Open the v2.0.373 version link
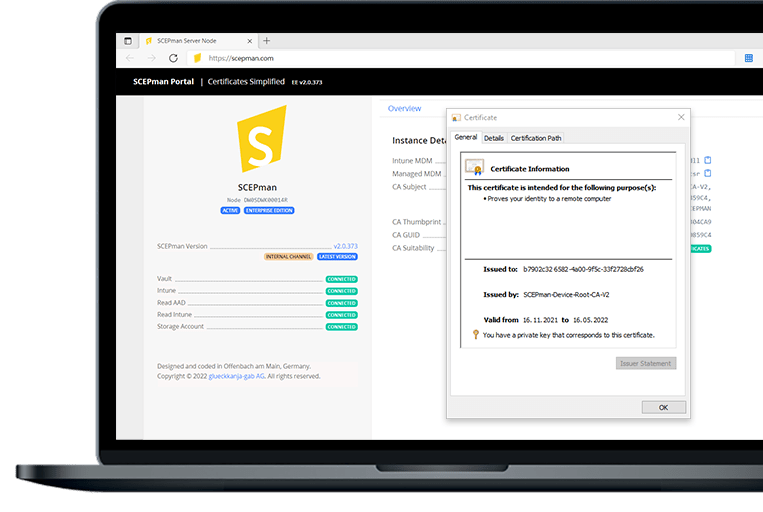The image size is (763, 512). pos(345,246)
